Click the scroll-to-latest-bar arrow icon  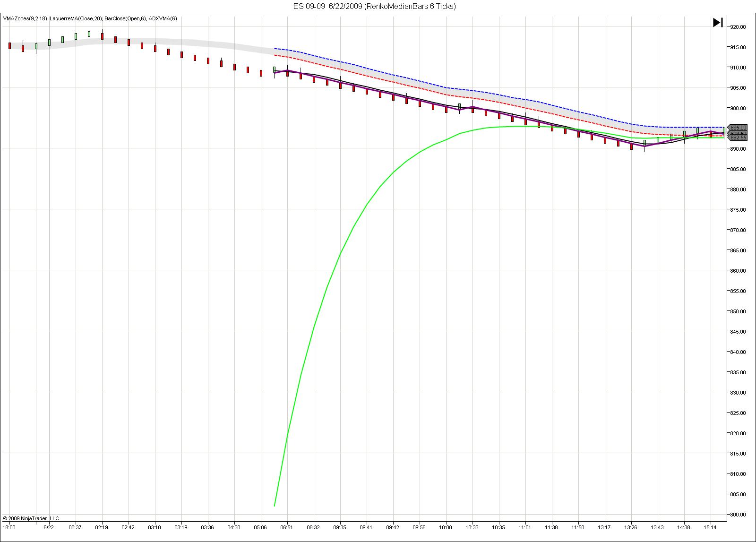718,23
